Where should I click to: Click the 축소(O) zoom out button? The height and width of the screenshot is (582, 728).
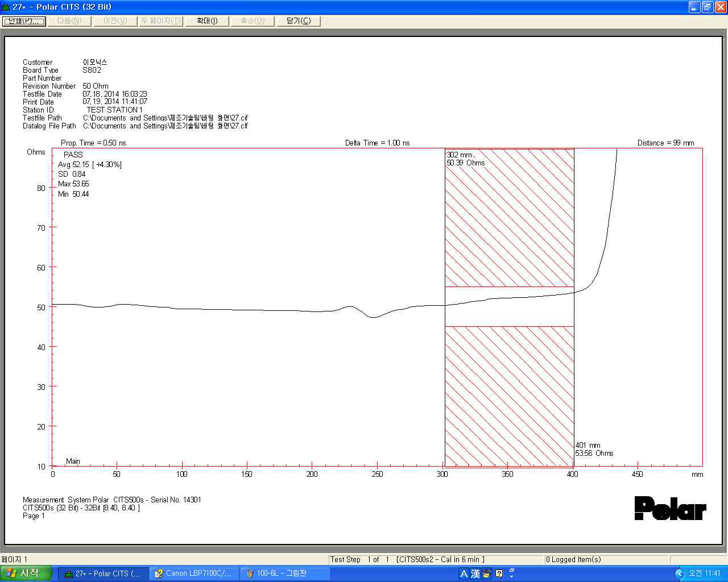point(253,21)
